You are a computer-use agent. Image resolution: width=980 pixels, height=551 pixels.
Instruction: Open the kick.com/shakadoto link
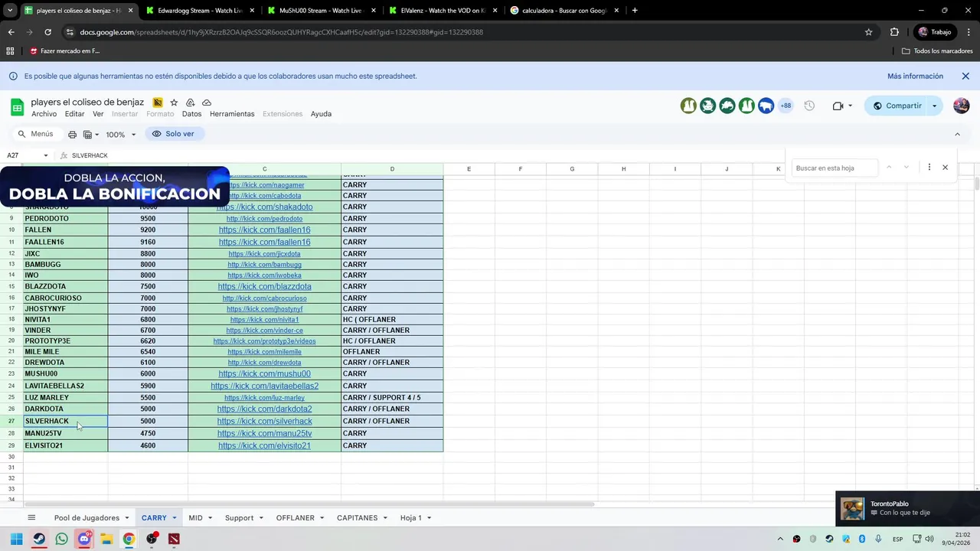pyautogui.click(x=264, y=207)
